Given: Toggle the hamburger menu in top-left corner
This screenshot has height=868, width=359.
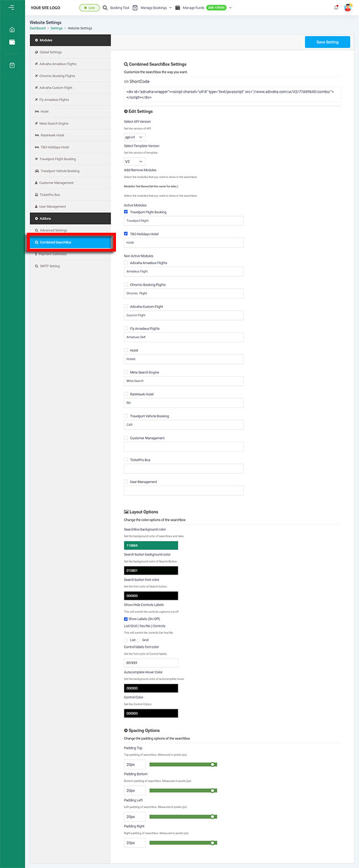Looking at the screenshot, I should tap(12, 8).
